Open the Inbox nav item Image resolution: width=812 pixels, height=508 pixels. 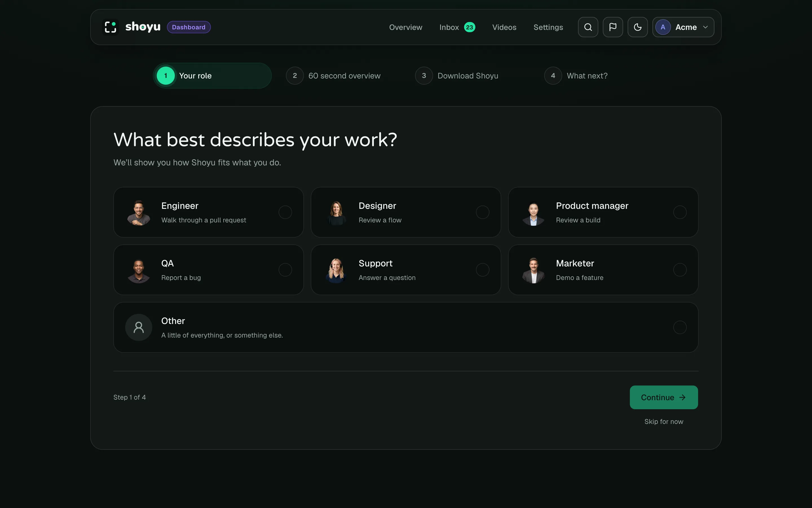coord(449,27)
